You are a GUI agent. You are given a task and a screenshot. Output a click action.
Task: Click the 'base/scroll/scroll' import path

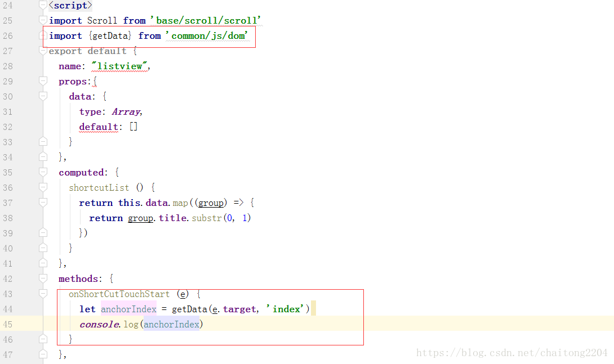(206, 20)
